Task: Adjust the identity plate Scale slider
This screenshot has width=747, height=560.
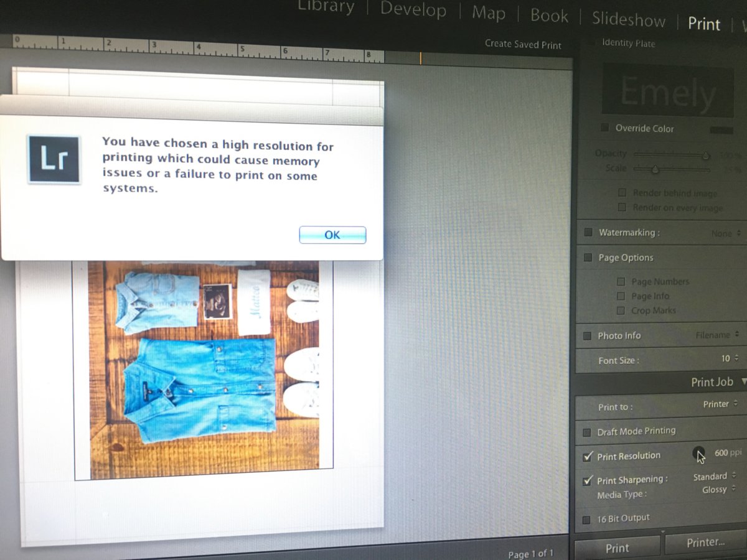Action: [655, 169]
